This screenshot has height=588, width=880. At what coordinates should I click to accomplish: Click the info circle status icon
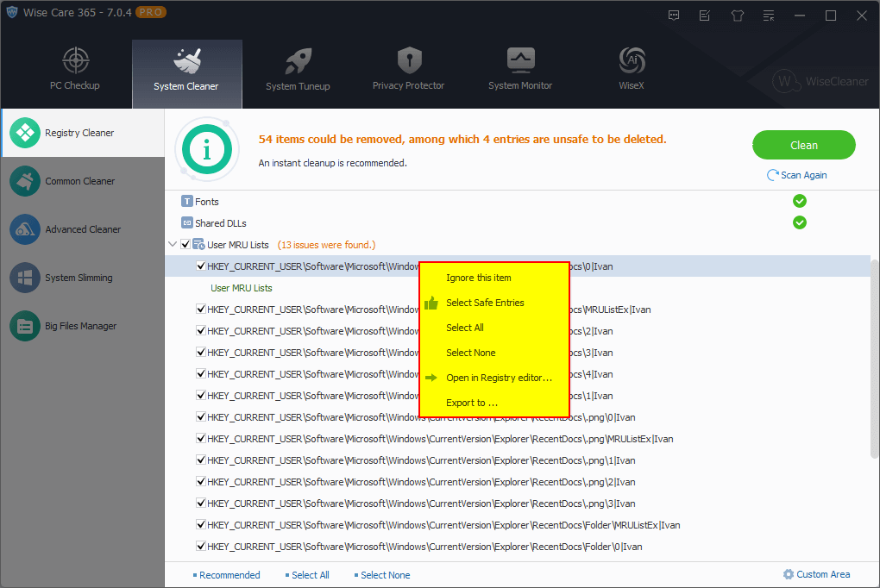coord(207,149)
